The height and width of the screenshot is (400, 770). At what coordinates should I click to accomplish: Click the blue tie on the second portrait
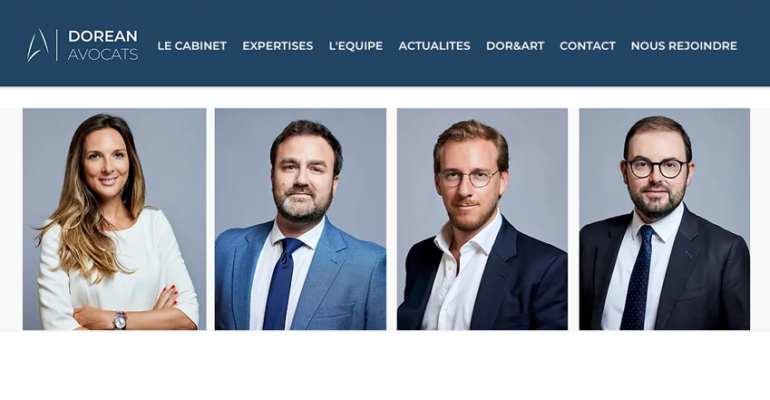click(281, 284)
